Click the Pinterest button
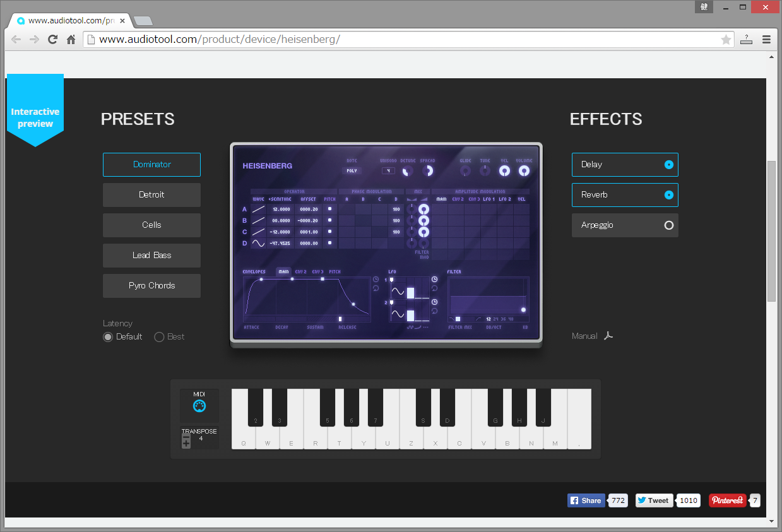The width and height of the screenshot is (782, 532). click(728, 500)
